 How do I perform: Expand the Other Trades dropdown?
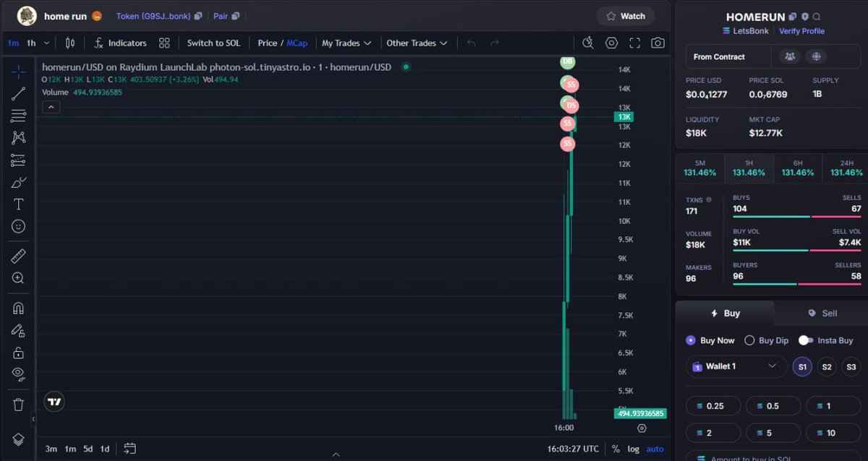click(x=417, y=43)
